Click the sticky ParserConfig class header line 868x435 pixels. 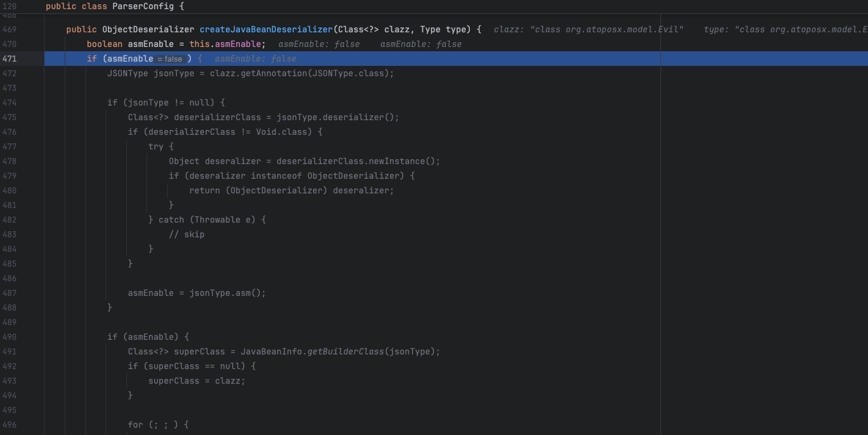pos(115,6)
